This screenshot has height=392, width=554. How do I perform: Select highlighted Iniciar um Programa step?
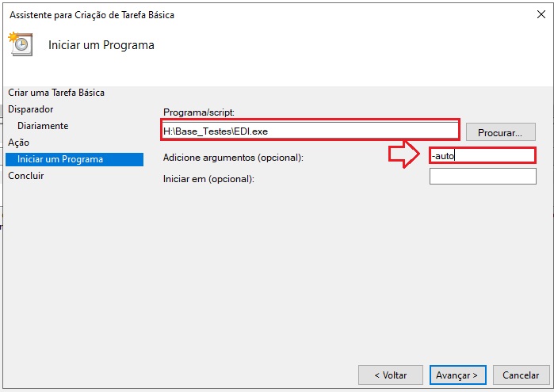(x=75, y=159)
